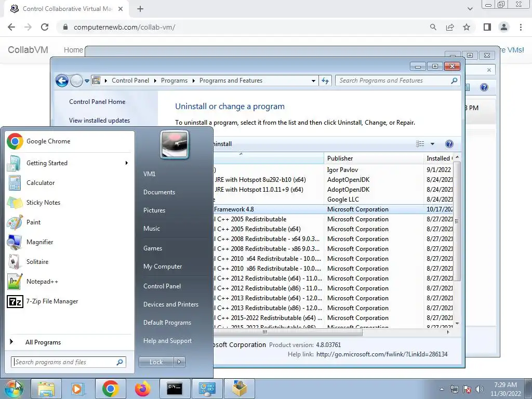Viewport: 532px width, 399px height.
Task: Refresh the Programs and Features list
Action: point(325,81)
